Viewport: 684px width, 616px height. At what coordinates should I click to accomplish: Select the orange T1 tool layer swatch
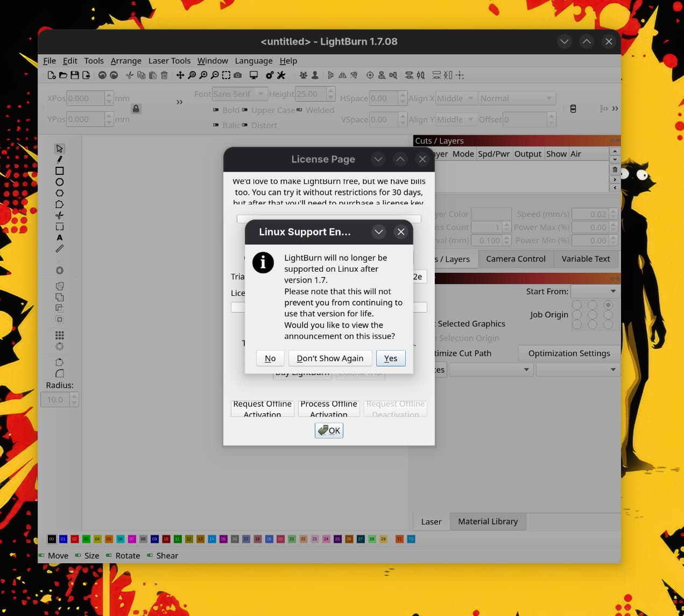tap(399, 539)
